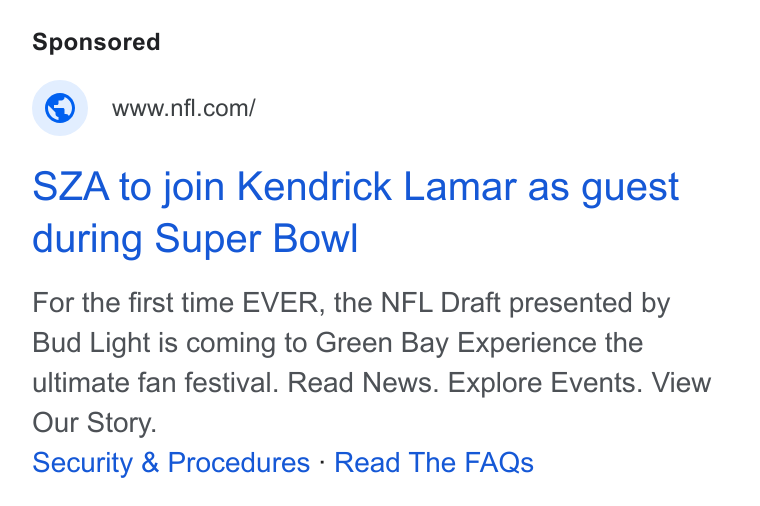Click 'Green Bay' in the description
760x506 pixels.
click(x=382, y=343)
